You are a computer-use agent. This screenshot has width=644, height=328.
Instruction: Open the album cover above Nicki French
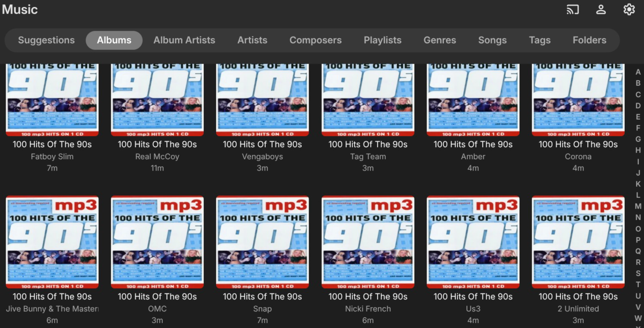pyautogui.click(x=368, y=242)
